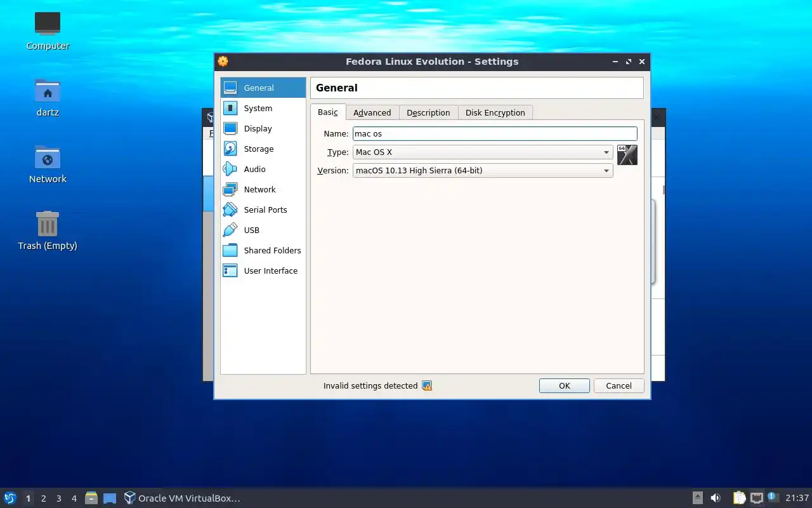This screenshot has height=508, width=812.
Task: Open the Storage settings category
Action: click(263, 149)
